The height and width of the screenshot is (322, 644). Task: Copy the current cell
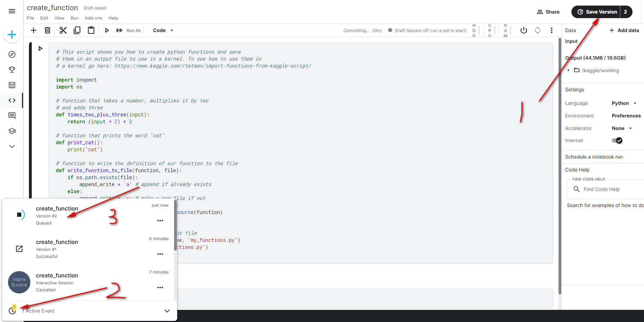coord(77,30)
